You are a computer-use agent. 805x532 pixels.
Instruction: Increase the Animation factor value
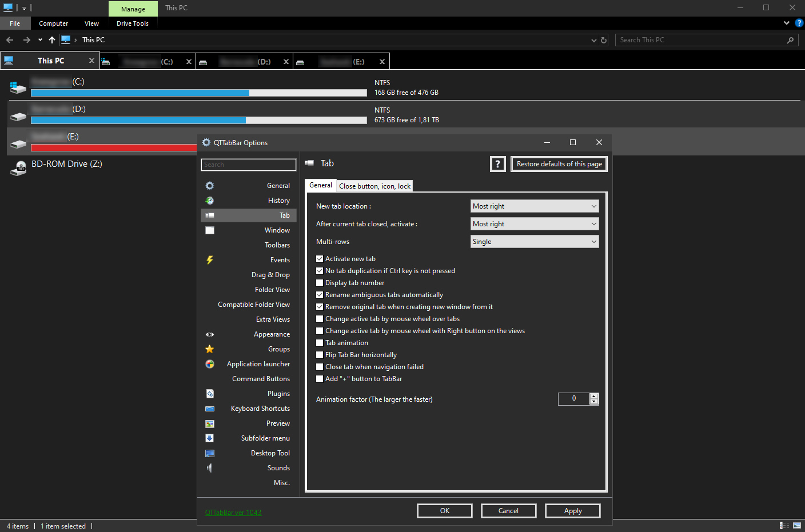(x=594, y=396)
